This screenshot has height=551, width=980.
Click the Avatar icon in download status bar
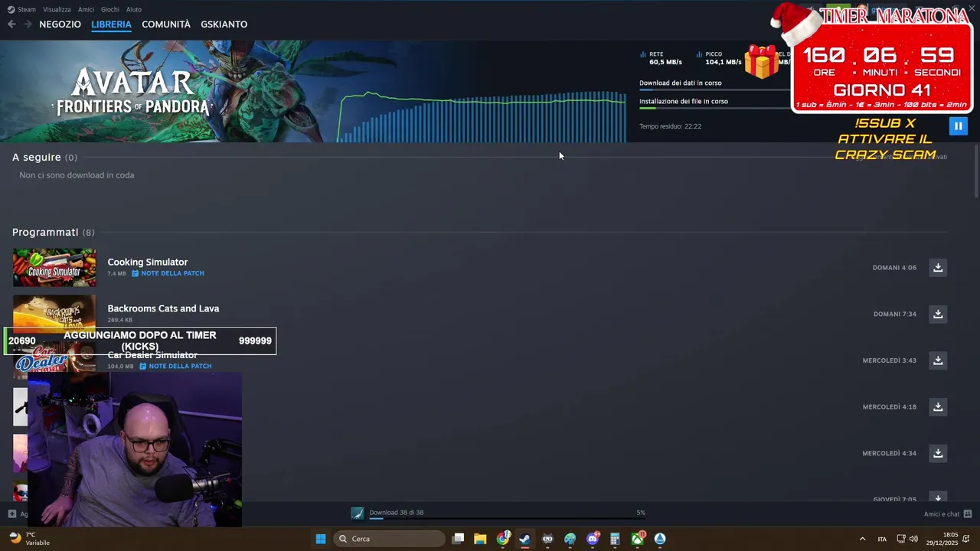(358, 514)
